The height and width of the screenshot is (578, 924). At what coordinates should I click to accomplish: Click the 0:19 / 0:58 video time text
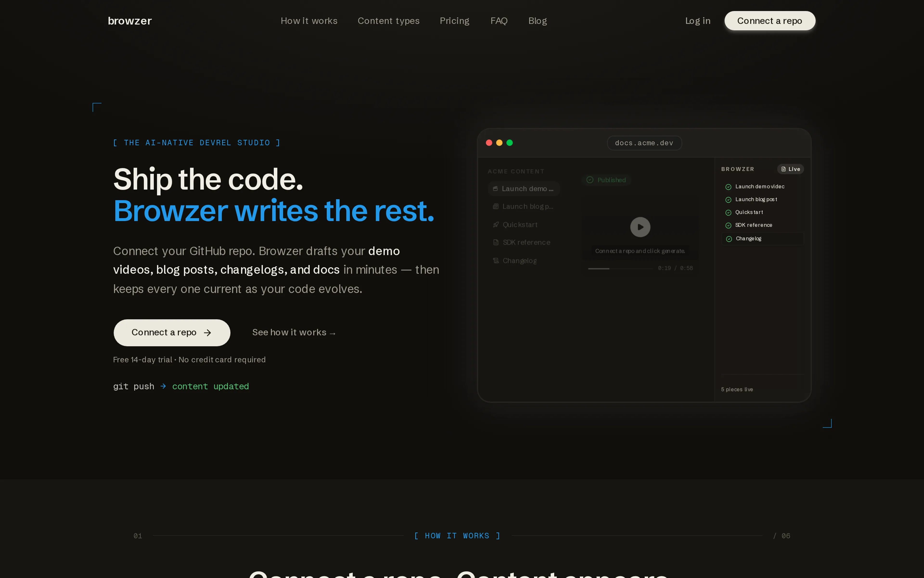pyautogui.click(x=675, y=268)
